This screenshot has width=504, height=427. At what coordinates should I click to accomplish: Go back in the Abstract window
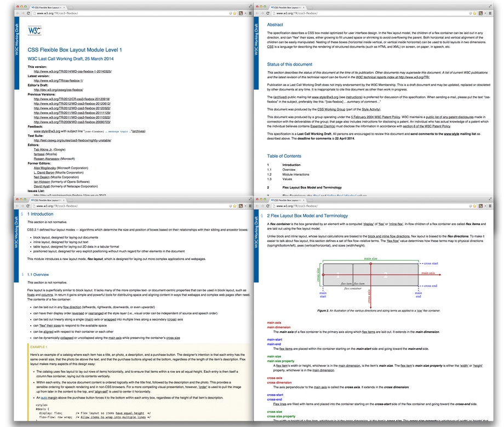point(257,13)
